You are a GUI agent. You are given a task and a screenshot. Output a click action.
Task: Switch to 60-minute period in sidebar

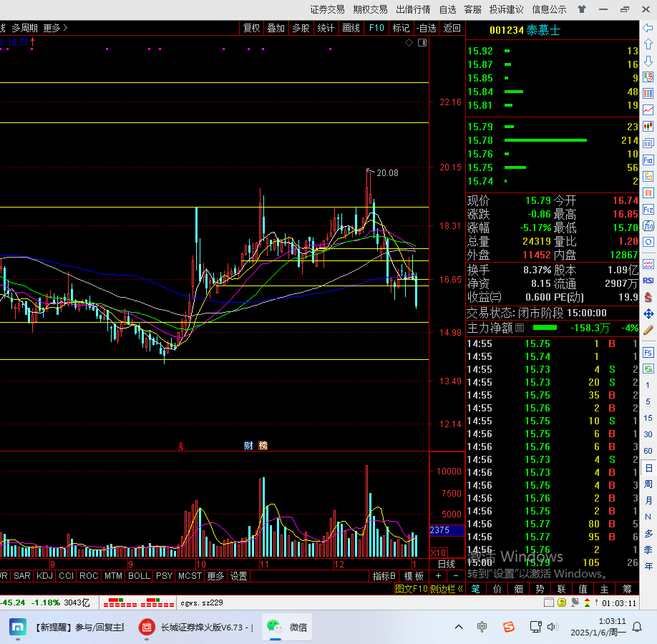648,451
